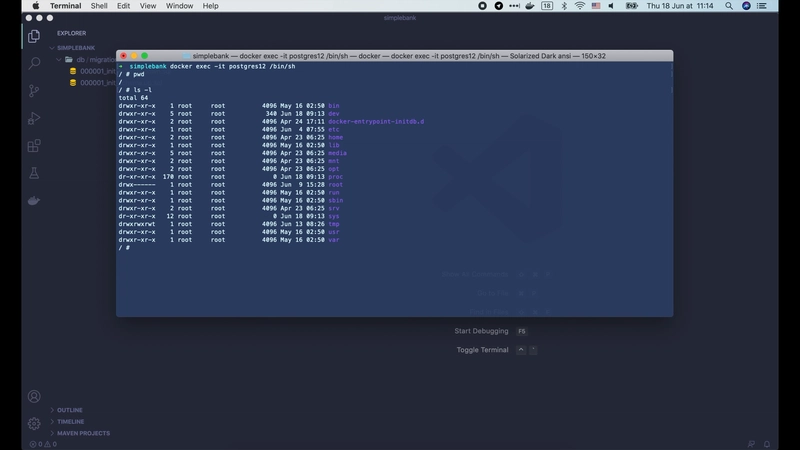Screen dimensions: 800x450
Task: Open the battery status menu
Action: click(632, 6)
